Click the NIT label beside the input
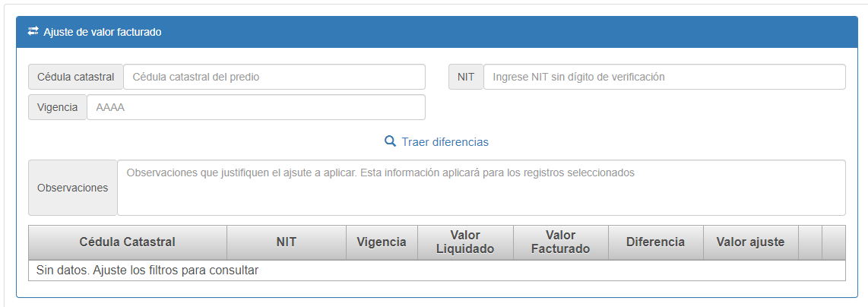 (x=466, y=77)
